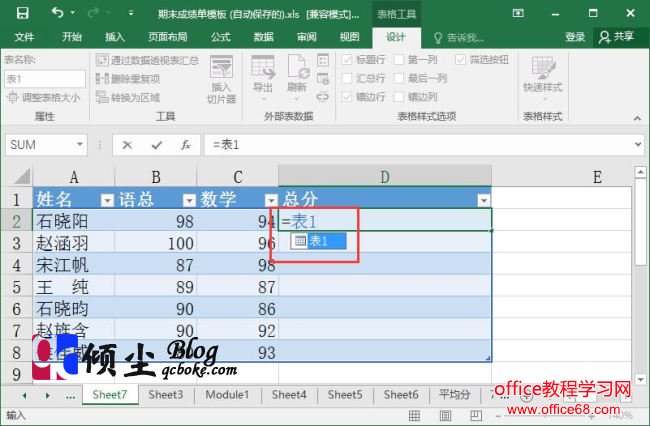
Task: Click Page Layout view icon
Action: click(x=445, y=415)
